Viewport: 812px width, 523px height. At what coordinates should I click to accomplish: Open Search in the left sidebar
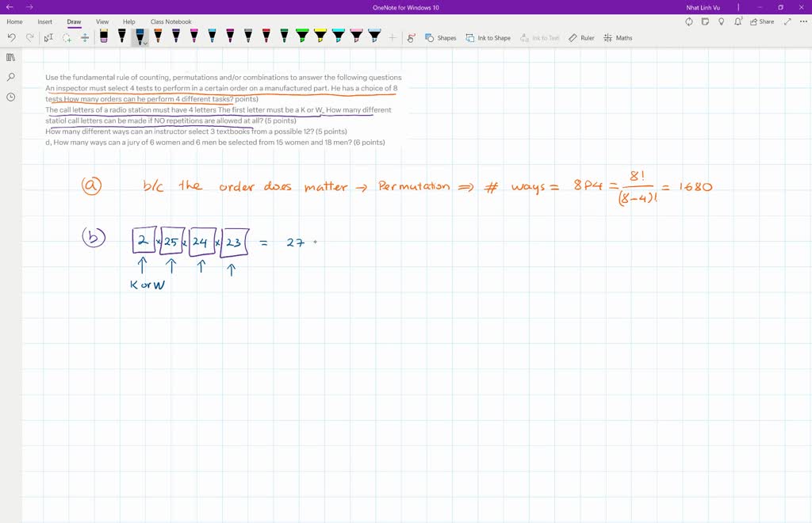[x=10, y=77]
